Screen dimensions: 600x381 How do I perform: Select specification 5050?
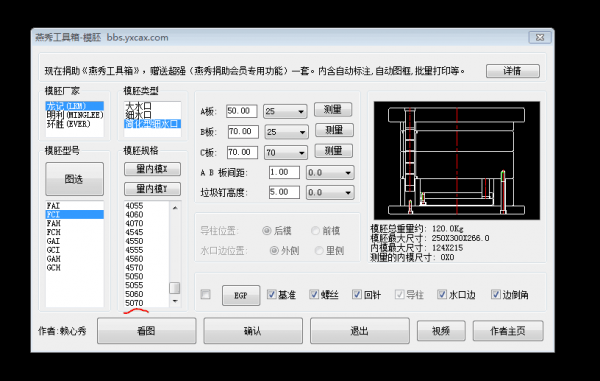[x=146, y=276]
